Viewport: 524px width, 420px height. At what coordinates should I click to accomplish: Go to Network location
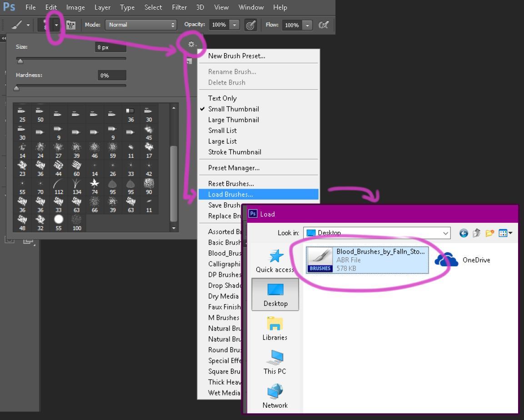coord(275,396)
